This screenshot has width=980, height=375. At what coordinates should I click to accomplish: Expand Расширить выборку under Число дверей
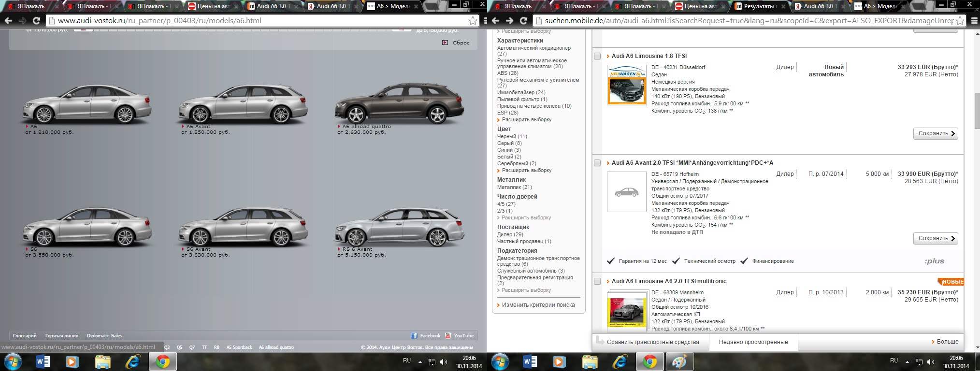click(x=526, y=217)
